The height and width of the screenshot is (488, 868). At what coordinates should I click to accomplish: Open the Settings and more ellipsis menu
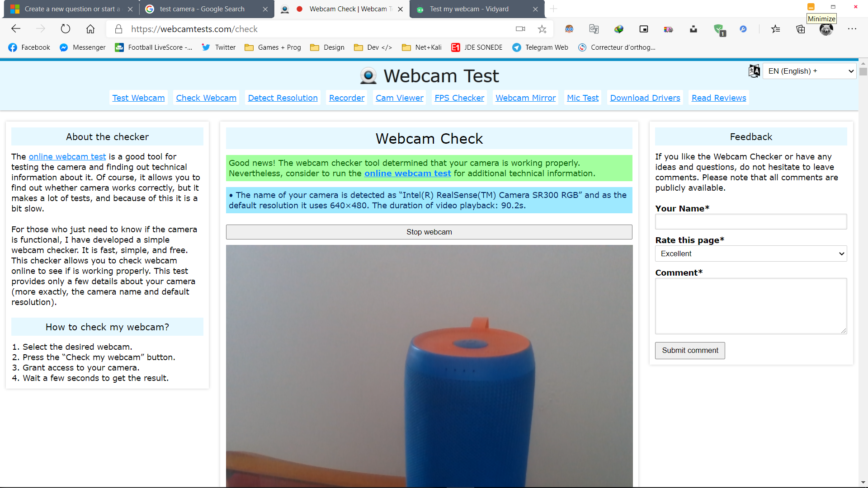[852, 29]
